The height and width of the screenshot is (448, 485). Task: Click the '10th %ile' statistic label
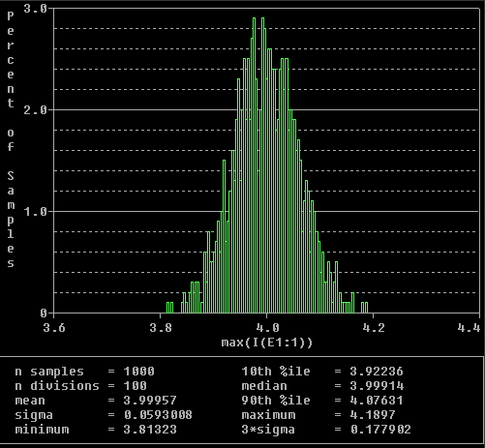click(276, 372)
